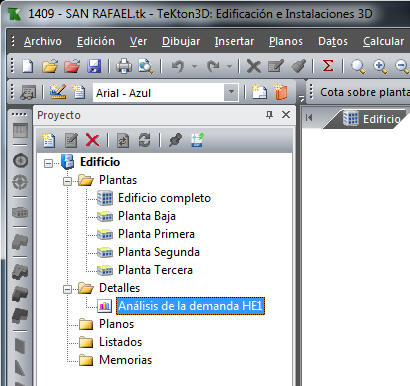Click the new sheet icon right of style dropdown
410x386 pixels.
[259, 92]
